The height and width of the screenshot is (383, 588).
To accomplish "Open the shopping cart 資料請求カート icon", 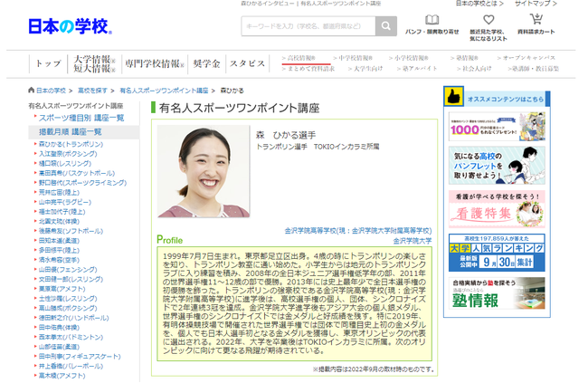I will coord(536,20).
